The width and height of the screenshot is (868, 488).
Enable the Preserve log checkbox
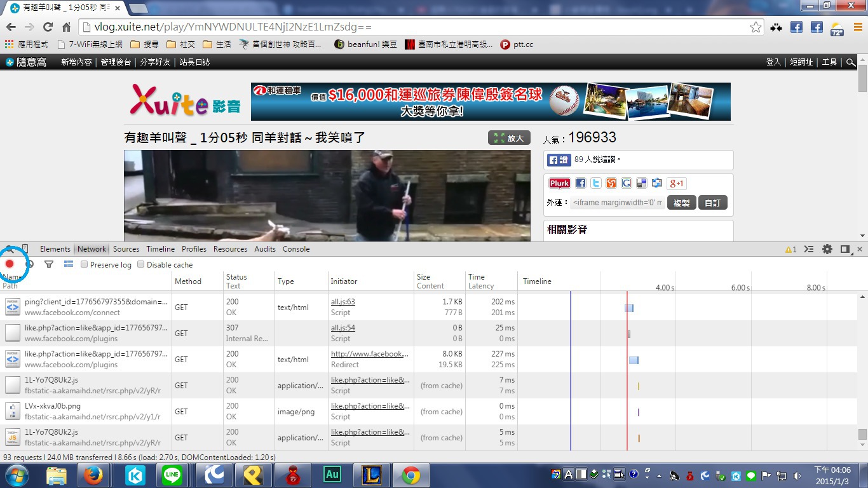point(84,265)
